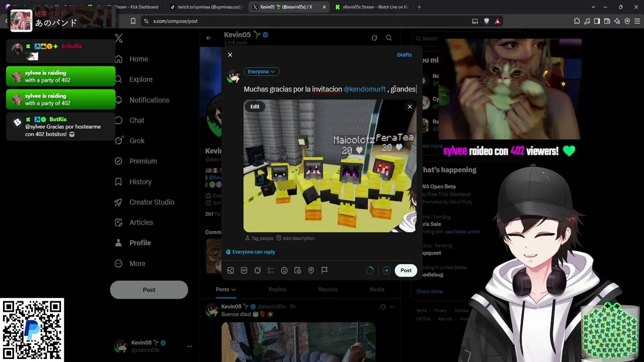Click the flag icon in compose toolbar
Screen dimensions: 644x362
[x=325, y=270]
